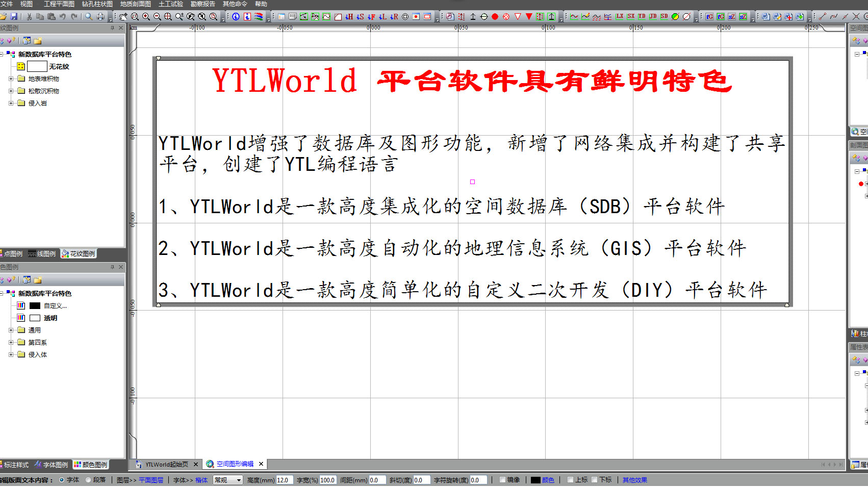Viewport: 868px width, 488px height.
Task: Open the 钻孔柱状图 menu
Action: [x=97, y=4]
